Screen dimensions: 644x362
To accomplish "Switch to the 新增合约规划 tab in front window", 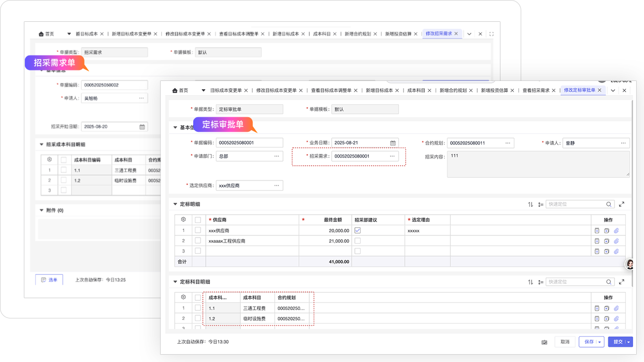I will click(x=453, y=90).
